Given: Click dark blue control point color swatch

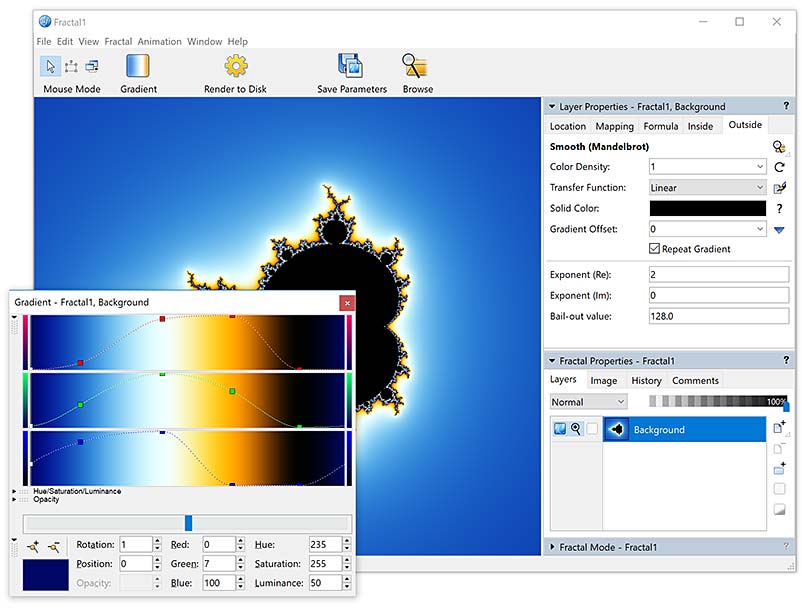Looking at the screenshot, I should pyautogui.click(x=46, y=575).
